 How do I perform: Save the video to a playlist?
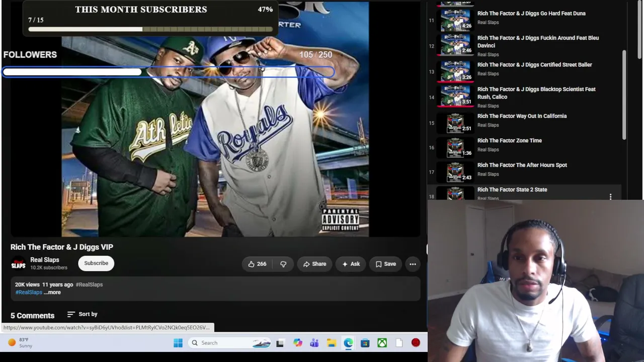pos(385,264)
